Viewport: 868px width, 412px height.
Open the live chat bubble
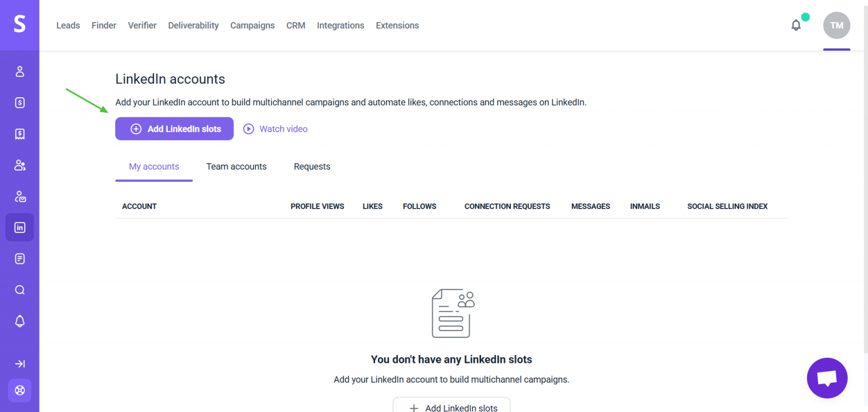tap(827, 378)
